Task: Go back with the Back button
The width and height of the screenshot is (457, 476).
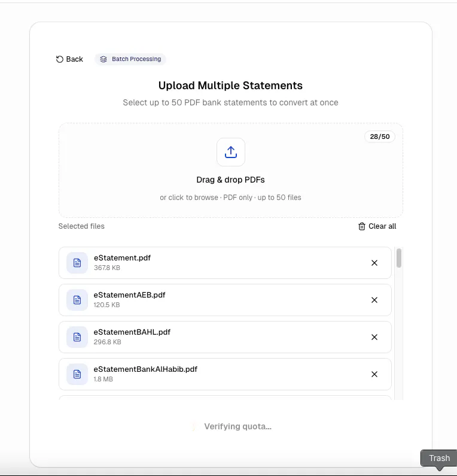Action: [x=69, y=59]
